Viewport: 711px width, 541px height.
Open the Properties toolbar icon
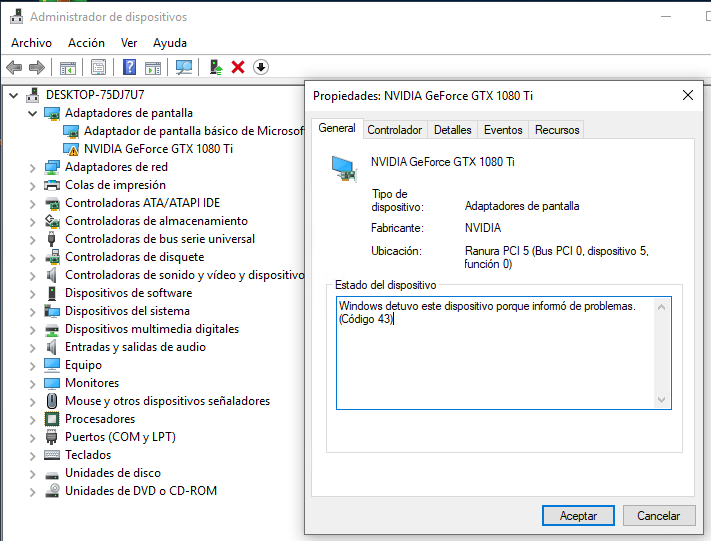pos(98,68)
